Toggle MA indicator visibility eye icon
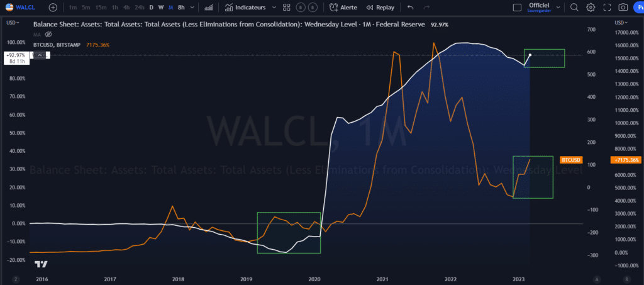 point(48,34)
